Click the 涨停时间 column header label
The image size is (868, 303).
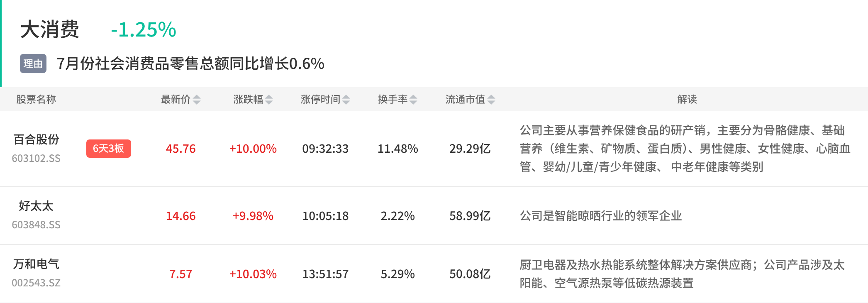320,100
